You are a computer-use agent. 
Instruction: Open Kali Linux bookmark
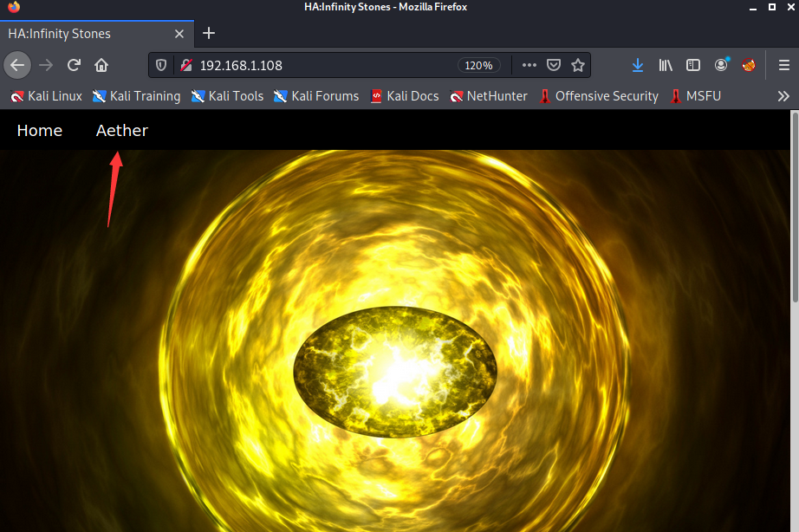coord(47,96)
